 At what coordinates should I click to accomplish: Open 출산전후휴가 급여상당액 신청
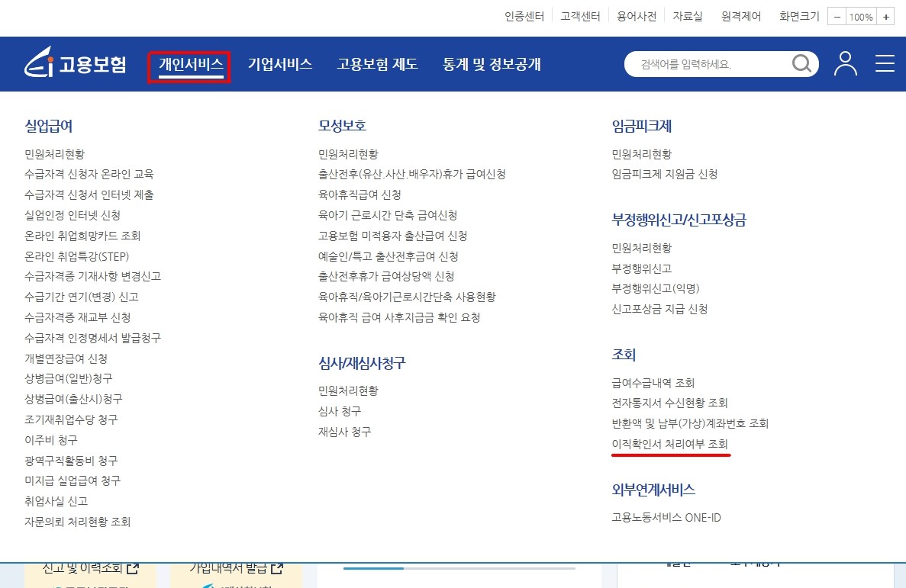point(386,277)
